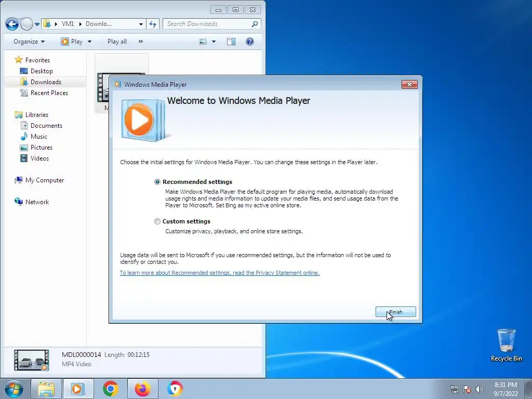532x399 pixels.
Task: Expand the address bar history dropdown
Action: 141,24
